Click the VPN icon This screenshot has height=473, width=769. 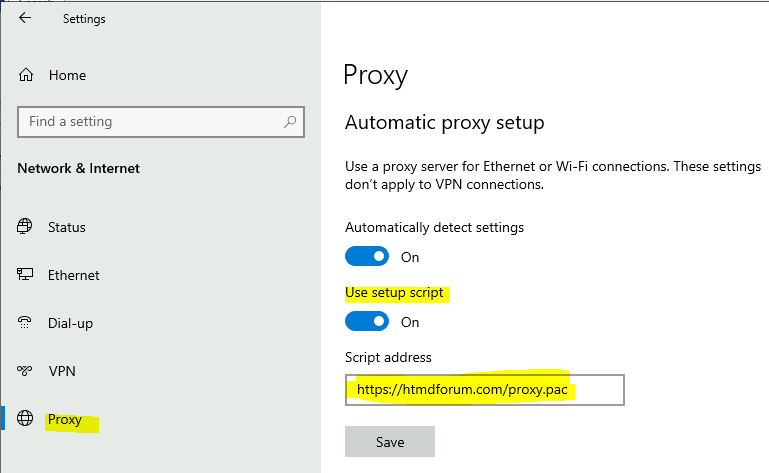click(x=26, y=371)
